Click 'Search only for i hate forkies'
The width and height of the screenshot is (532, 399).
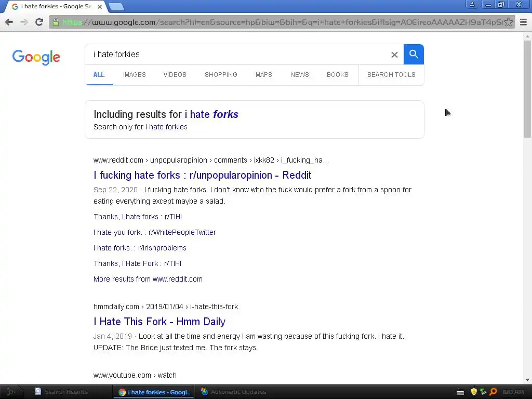(140, 127)
